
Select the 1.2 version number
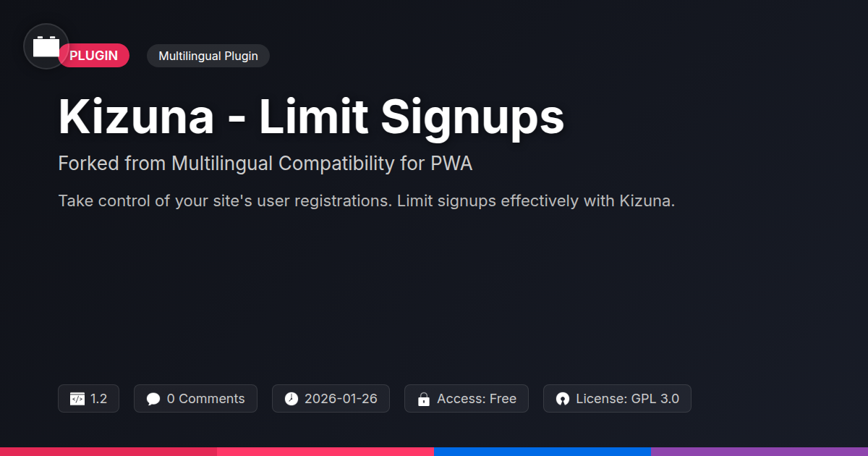click(x=99, y=399)
